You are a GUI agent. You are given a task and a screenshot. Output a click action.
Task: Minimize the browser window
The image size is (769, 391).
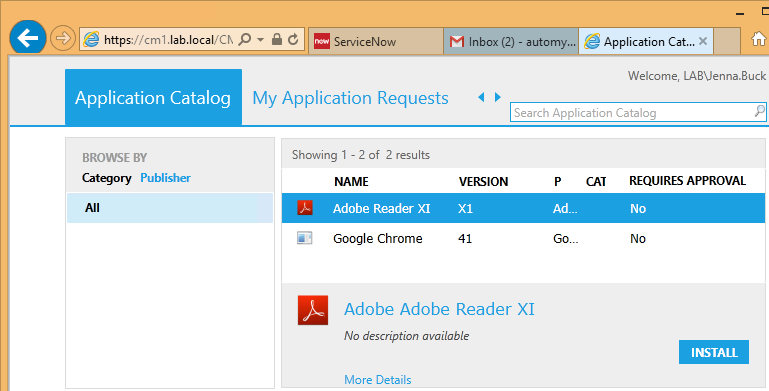[x=741, y=13]
